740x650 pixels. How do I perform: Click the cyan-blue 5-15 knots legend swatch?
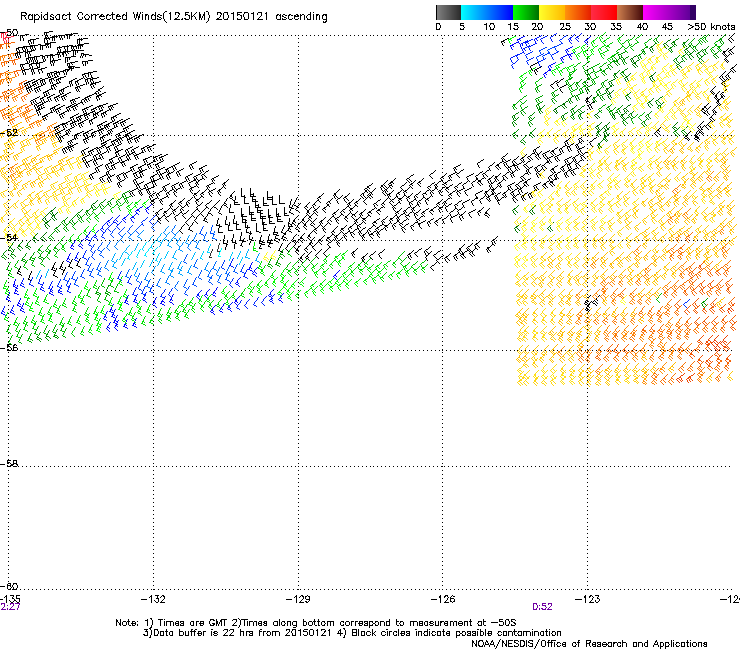pos(487,12)
